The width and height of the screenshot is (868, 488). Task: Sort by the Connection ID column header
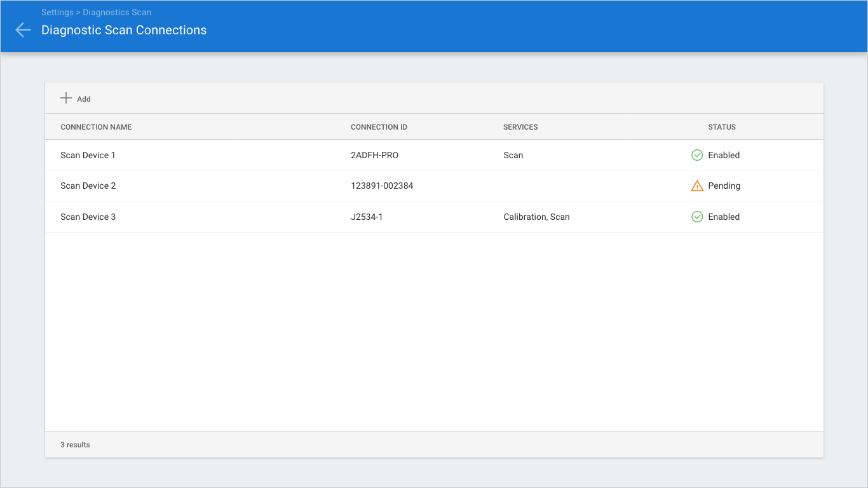click(379, 127)
